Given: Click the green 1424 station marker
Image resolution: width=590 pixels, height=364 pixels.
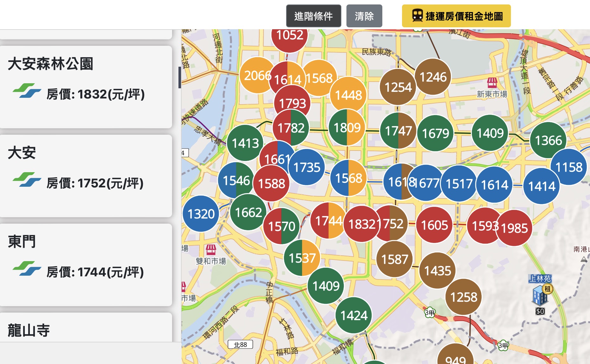Looking at the screenshot, I should [x=354, y=315].
